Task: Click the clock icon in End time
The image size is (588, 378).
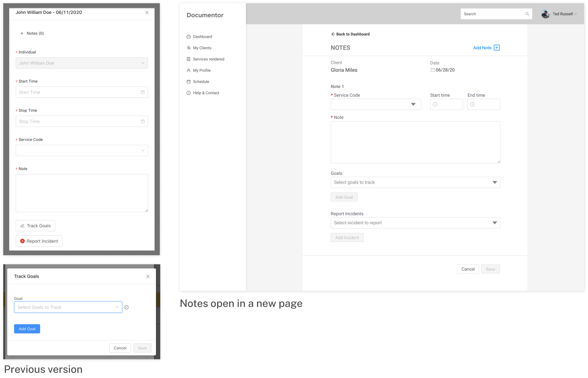Action: (472, 104)
